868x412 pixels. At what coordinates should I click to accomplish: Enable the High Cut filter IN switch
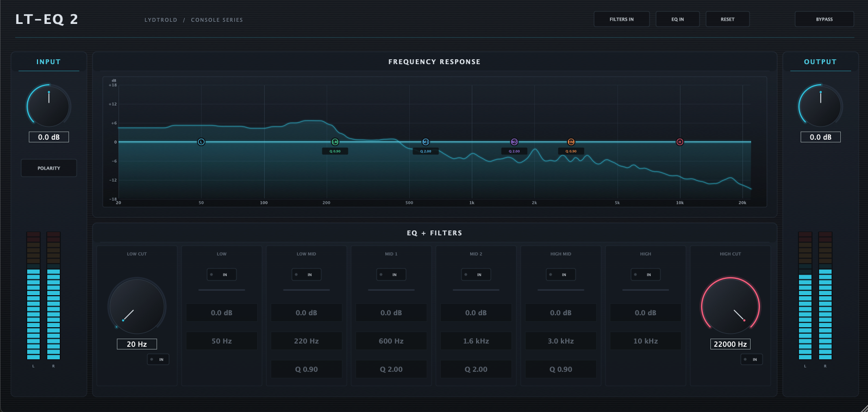pyautogui.click(x=752, y=359)
